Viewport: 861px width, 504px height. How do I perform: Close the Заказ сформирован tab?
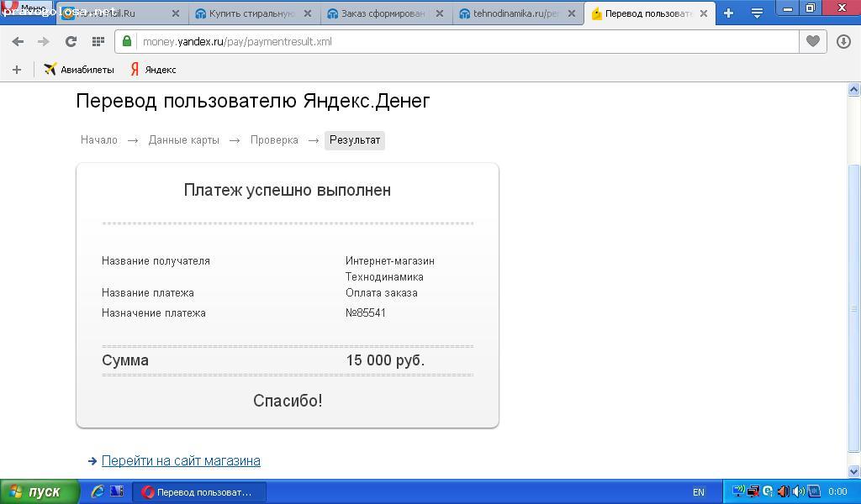(439, 13)
